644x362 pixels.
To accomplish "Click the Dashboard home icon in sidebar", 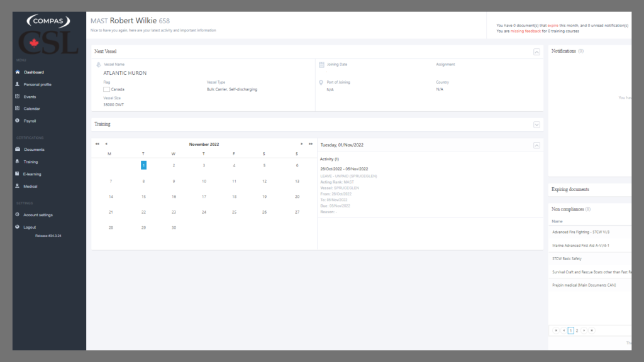I will (x=17, y=72).
